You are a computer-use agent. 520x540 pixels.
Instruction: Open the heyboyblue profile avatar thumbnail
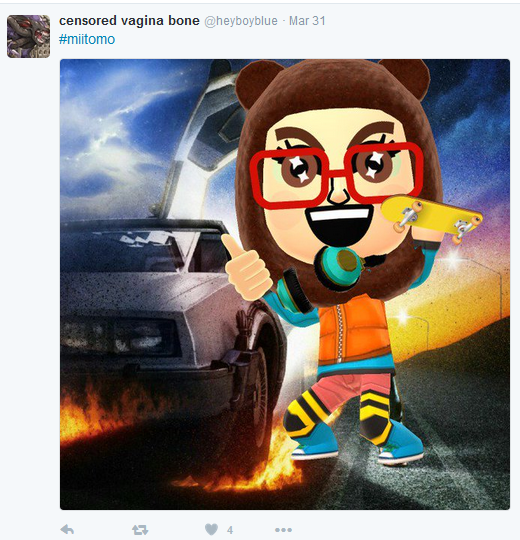pyautogui.click(x=29, y=36)
